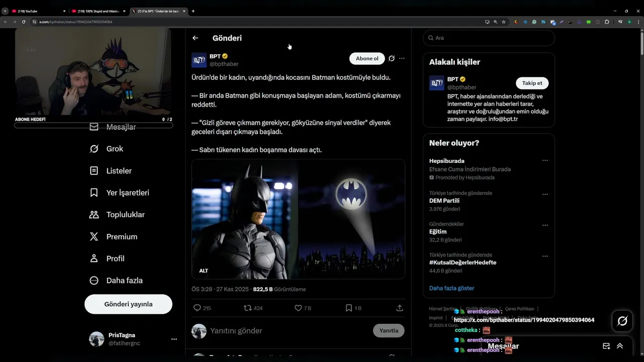Click the Abone ol button
Screen dimensions: 644x362
pyautogui.click(x=367, y=58)
